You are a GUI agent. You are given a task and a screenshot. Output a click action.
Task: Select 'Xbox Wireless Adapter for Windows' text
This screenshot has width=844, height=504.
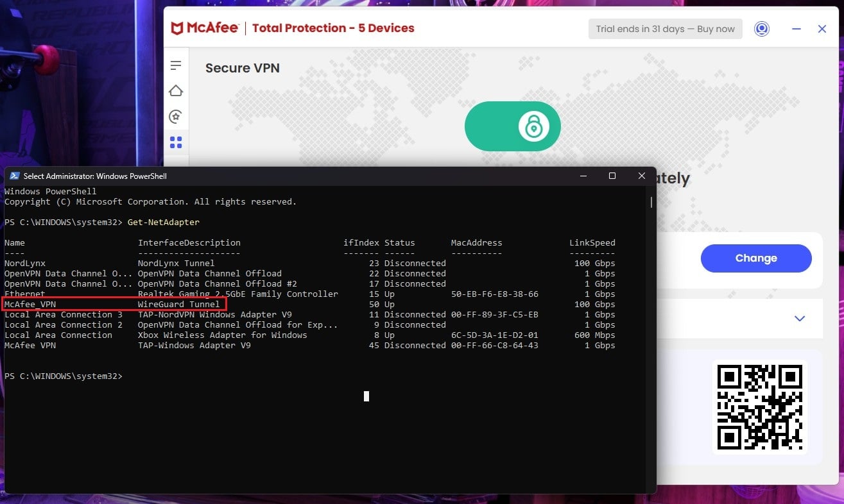223,335
